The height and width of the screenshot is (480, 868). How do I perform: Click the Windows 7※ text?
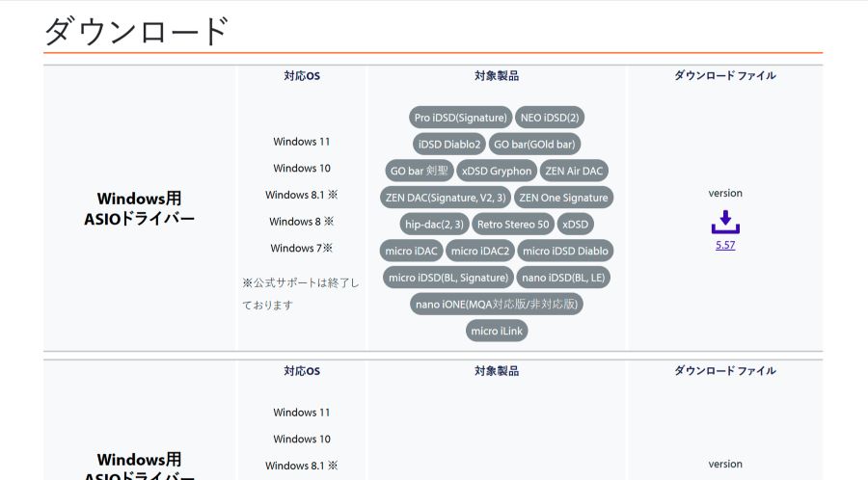[x=302, y=248]
